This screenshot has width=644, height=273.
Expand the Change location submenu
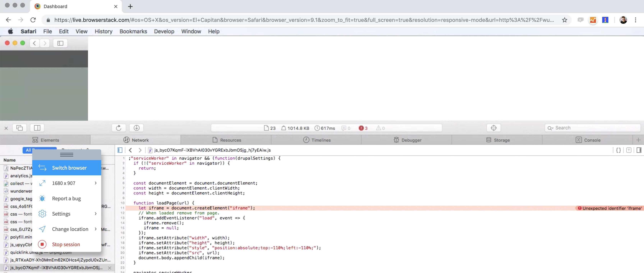[x=95, y=229]
